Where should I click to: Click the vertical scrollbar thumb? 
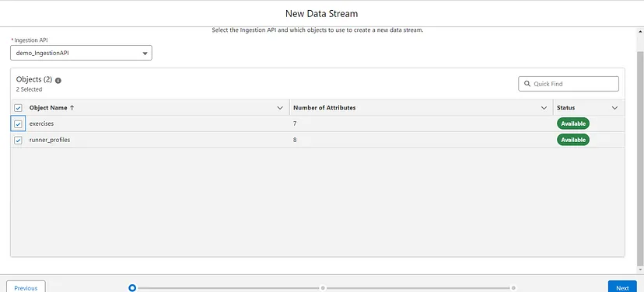(x=640, y=158)
